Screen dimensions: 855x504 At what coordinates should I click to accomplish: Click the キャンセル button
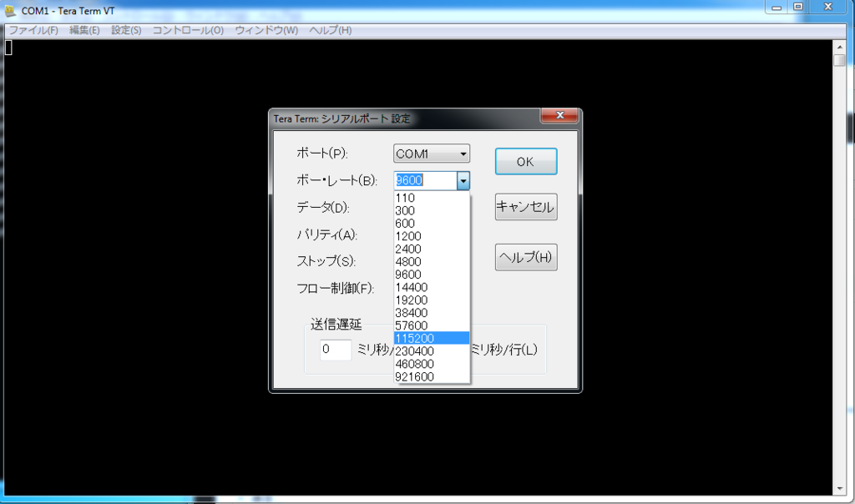[x=526, y=206]
